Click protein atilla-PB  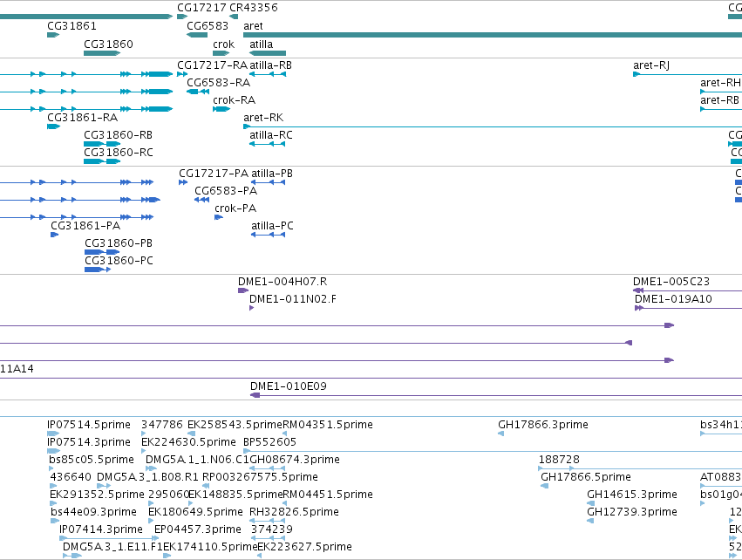pos(269,182)
